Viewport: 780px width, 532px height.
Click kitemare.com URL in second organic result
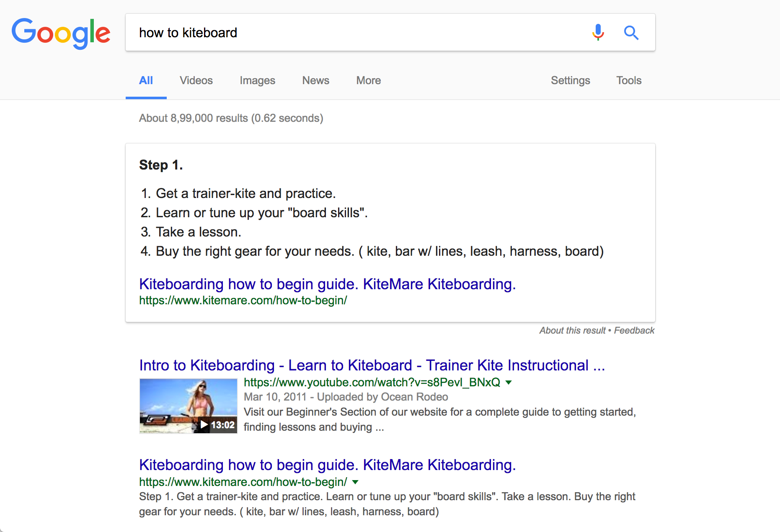[x=243, y=482]
